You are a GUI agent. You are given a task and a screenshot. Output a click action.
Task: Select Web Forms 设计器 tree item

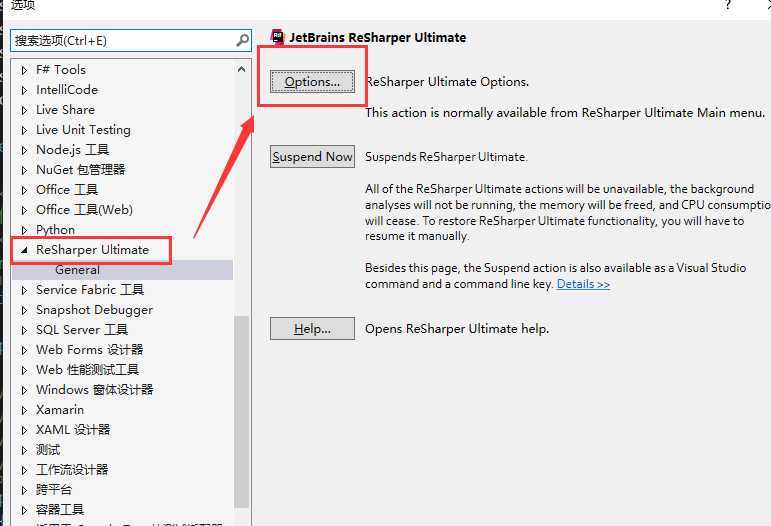(x=89, y=350)
